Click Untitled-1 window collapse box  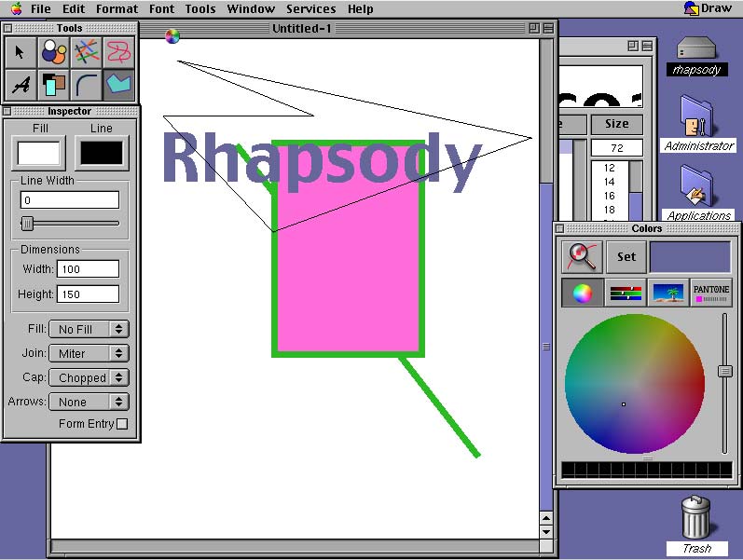click(548, 29)
